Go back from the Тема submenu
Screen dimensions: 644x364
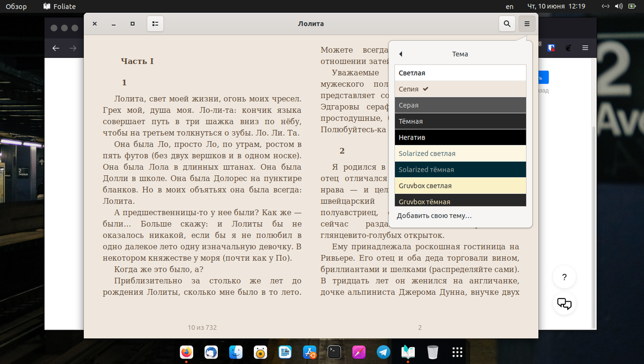pyautogui.click(x=401, y=54)
